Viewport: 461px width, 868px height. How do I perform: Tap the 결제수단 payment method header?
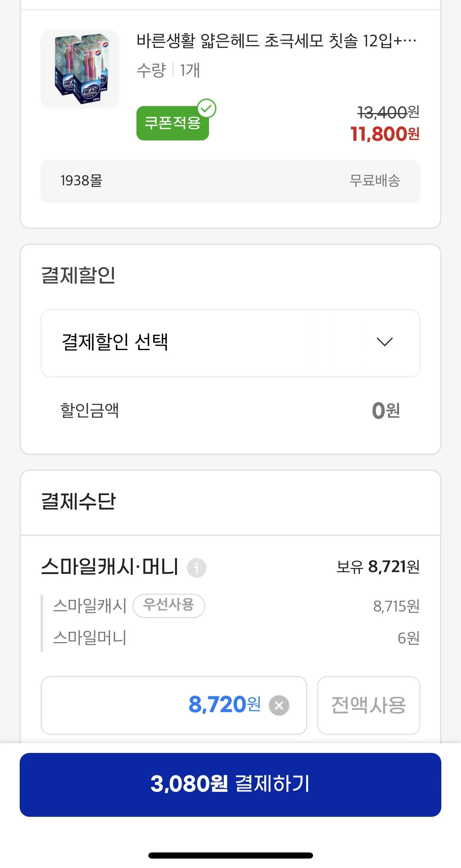(x=79, y=502)
